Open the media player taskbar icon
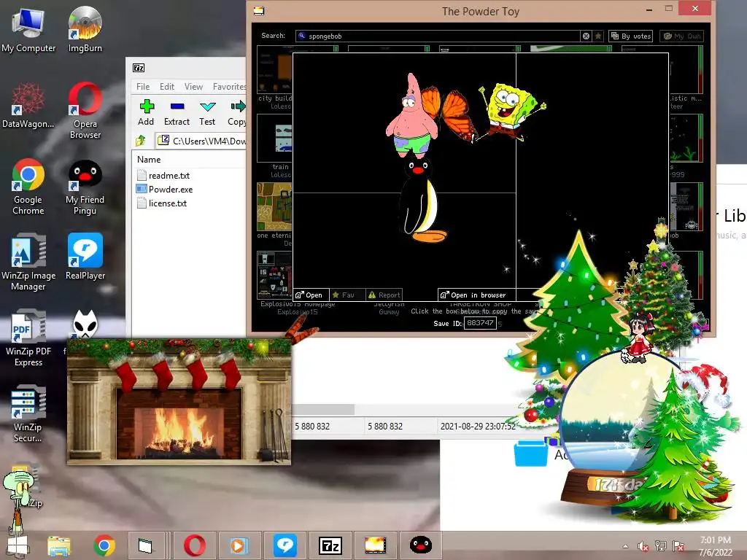 coord(240,545)
